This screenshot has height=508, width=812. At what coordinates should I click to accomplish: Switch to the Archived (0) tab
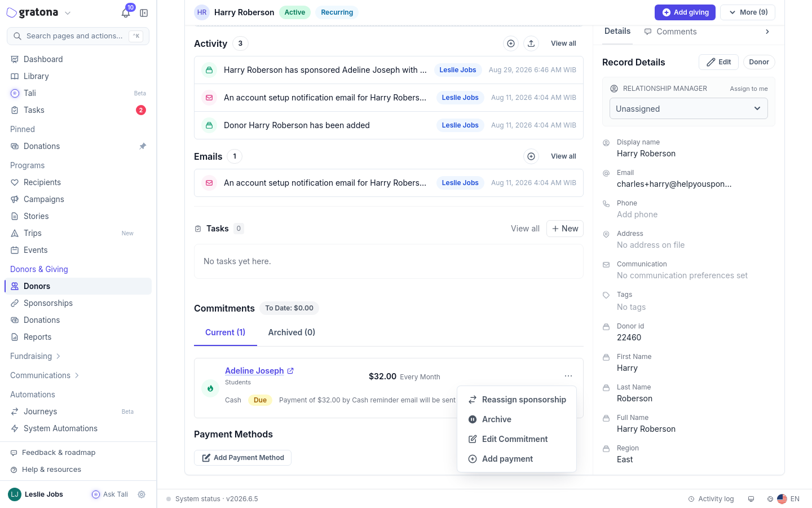(x=292, y=332)
